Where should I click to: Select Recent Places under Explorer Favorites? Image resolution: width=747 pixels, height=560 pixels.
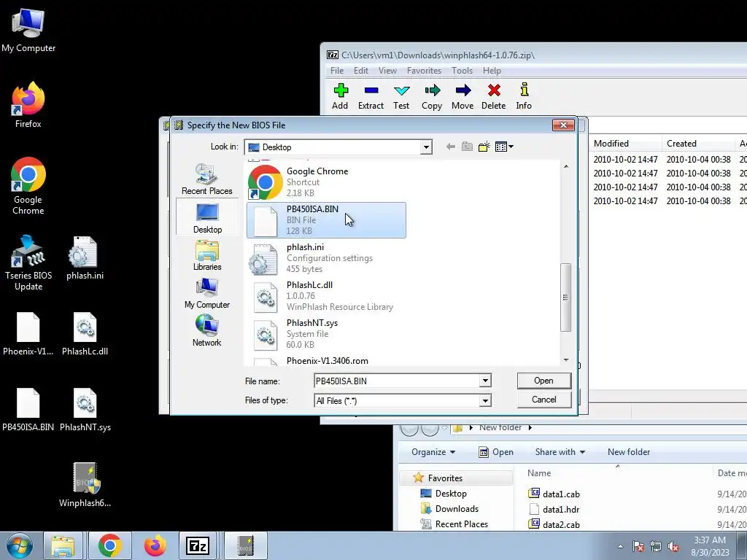461,524
